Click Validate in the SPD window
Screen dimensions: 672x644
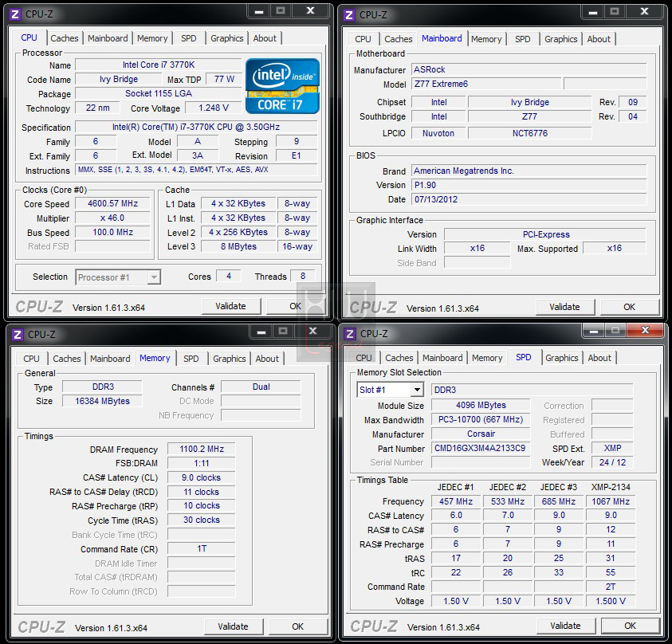(566, 626)
